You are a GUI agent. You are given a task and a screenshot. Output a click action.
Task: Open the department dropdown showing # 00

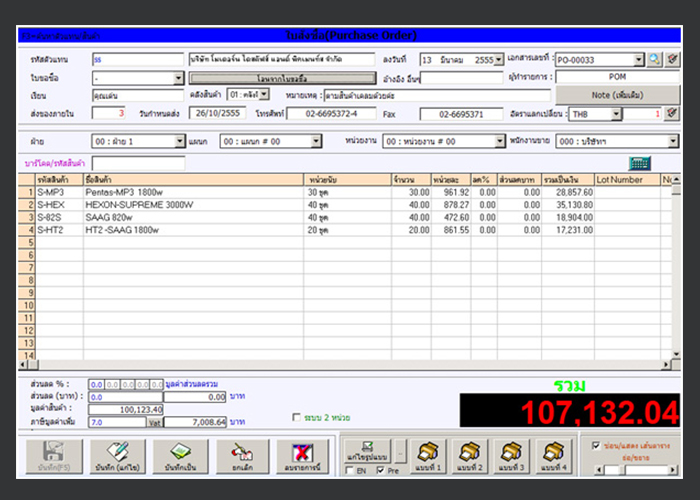(x=316, y=142)
